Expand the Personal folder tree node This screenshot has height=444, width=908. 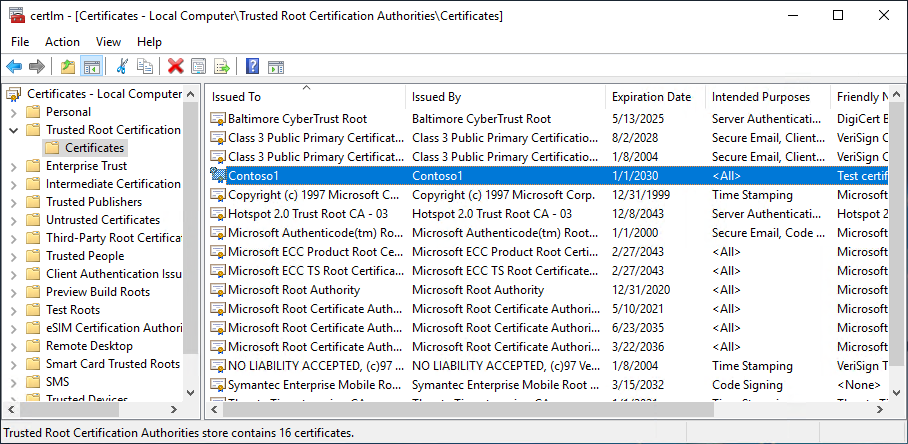click(x=14, y=112)
